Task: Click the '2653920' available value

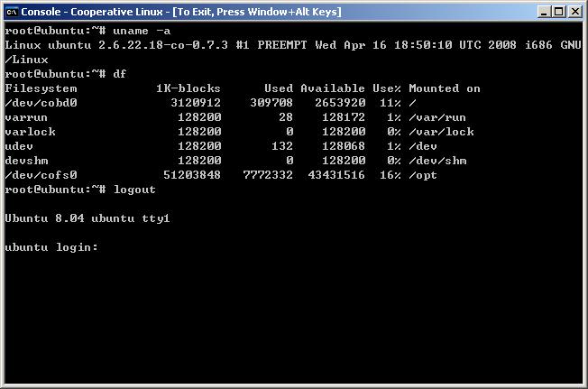Action: (x=340, y=103)
